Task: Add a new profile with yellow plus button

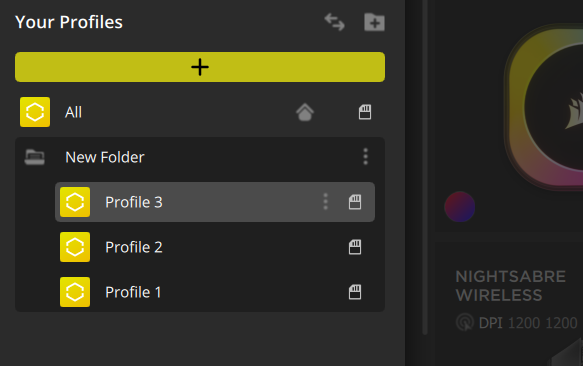Action: pos(200,67)
